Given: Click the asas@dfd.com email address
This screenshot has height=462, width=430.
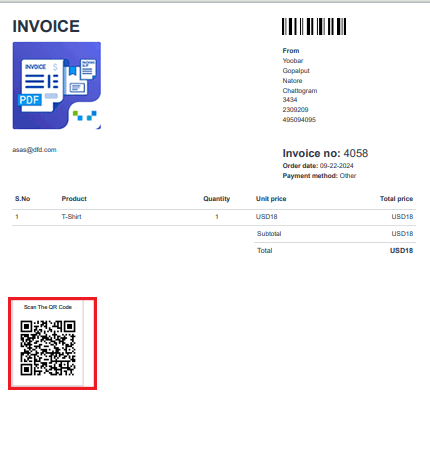Looking at the screenshot, I should click(x=34, y=150).
